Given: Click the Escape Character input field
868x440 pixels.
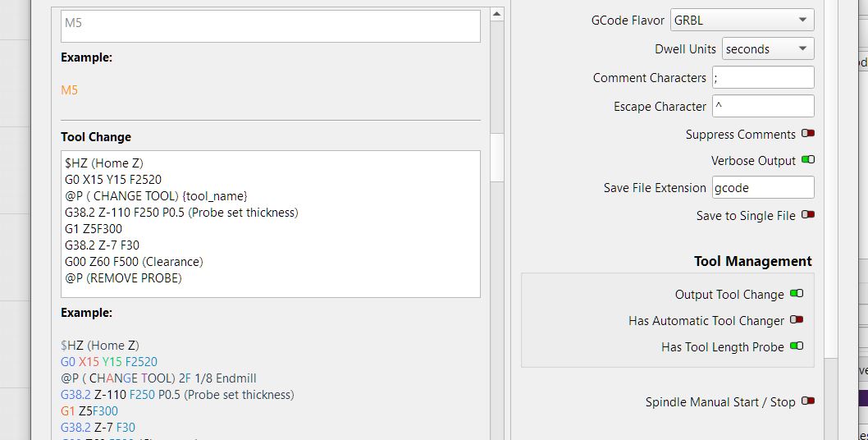Looking at the screenshot, I should point(763,107).
